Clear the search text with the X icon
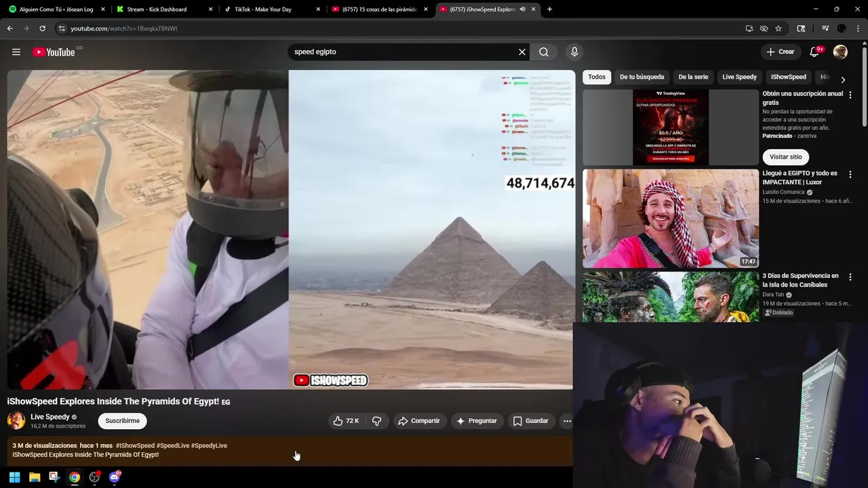Viewport: 868px width, 488px height. point(522,52)
